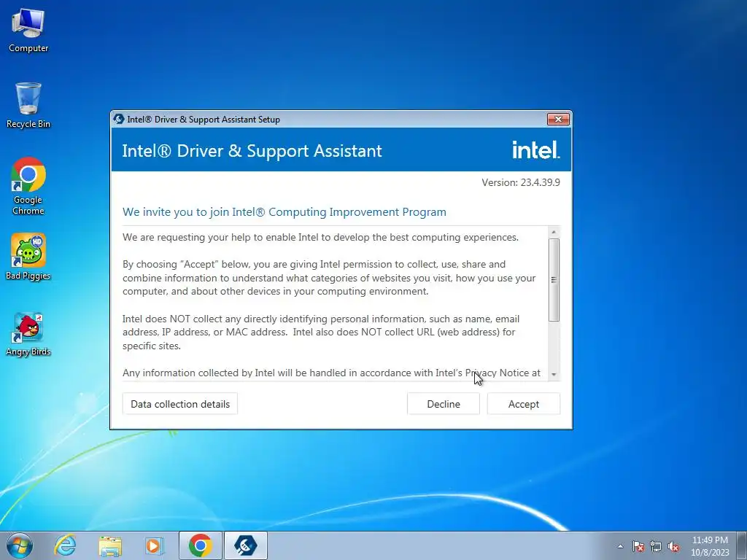Click the intel logo in header

536,149
